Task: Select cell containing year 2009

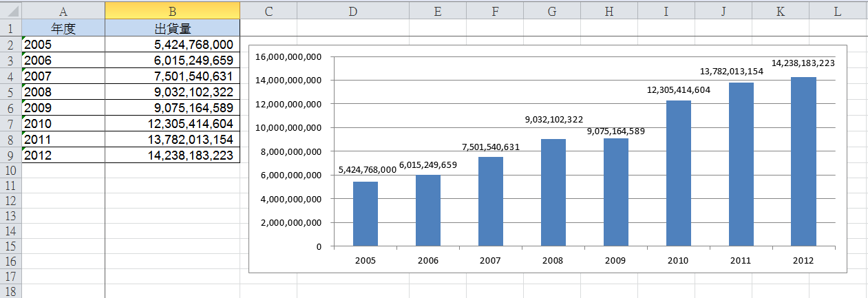Action: point(63,108)
